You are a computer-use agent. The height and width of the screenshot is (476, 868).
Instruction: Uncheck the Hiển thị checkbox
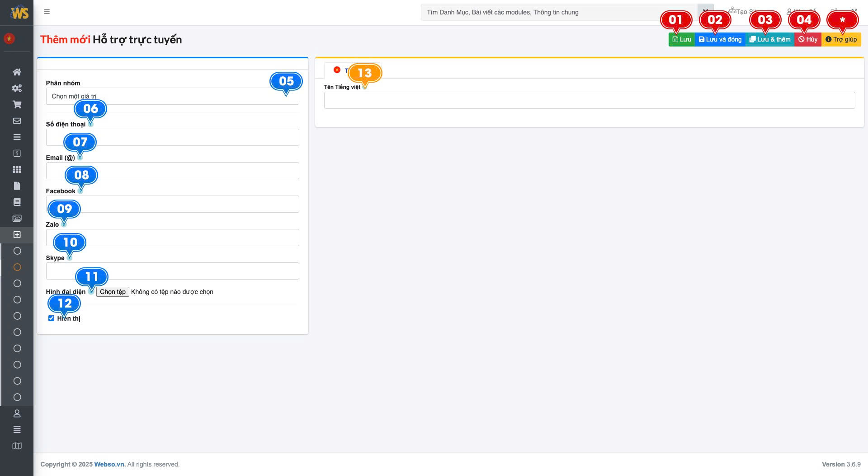pyautogui.click(x=51, y=318)
